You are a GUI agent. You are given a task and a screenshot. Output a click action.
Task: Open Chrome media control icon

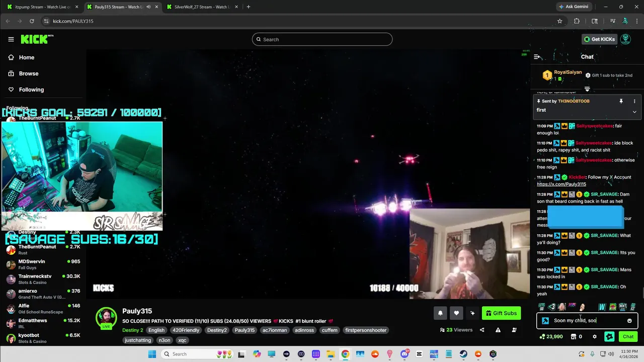point(612,21)
